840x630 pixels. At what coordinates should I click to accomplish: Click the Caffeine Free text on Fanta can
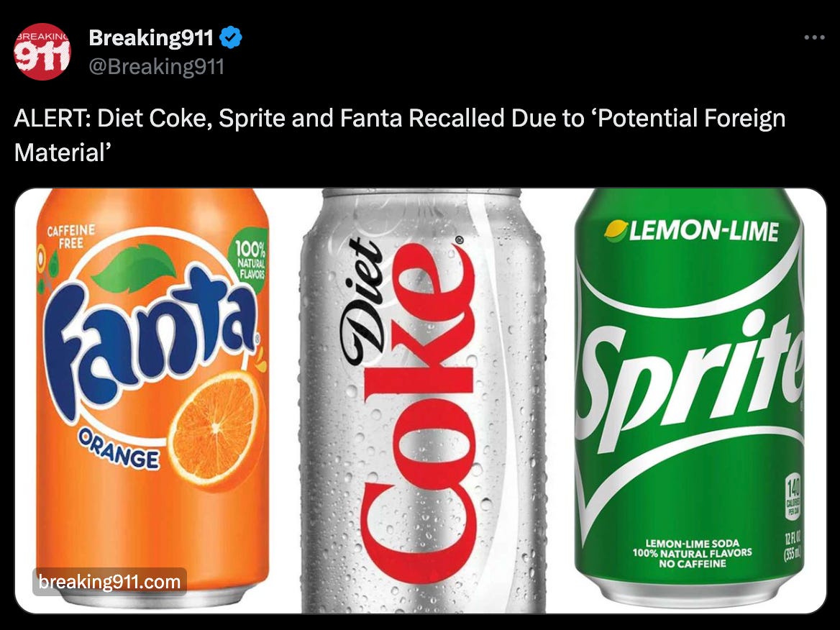71,236
